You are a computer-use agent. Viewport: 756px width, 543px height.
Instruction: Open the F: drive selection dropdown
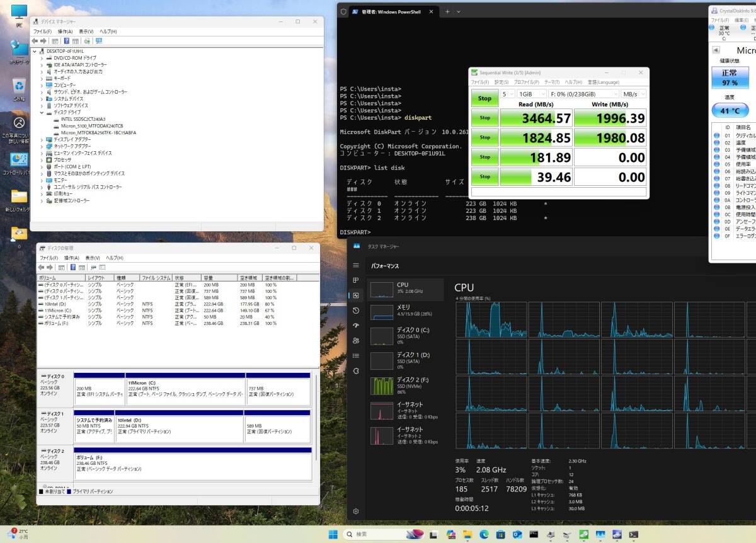pos(583,94)
